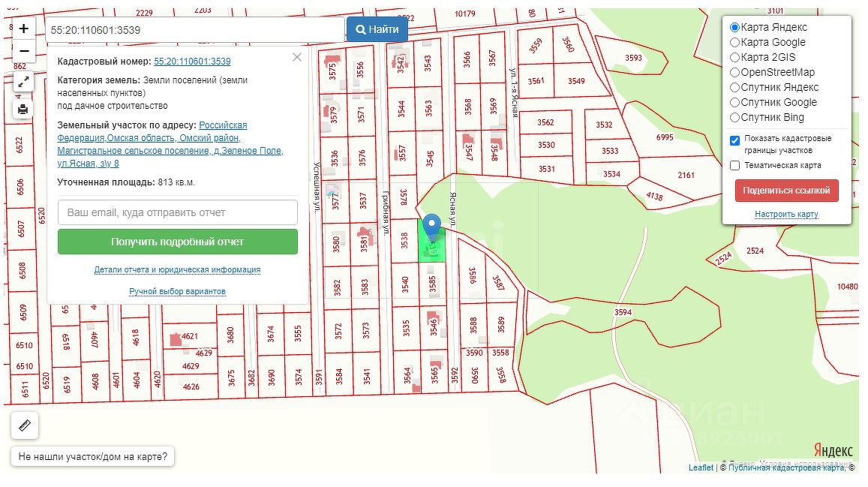Viewport: 868px width, 487px height.
Task: Select Спутник Яндекс radio option
Action: (734, 88)
